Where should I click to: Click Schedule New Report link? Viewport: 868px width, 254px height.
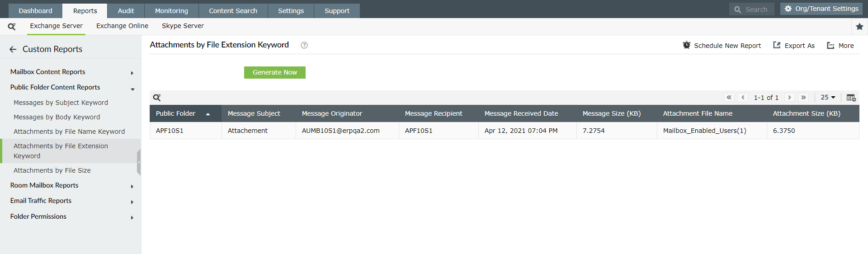727,46
